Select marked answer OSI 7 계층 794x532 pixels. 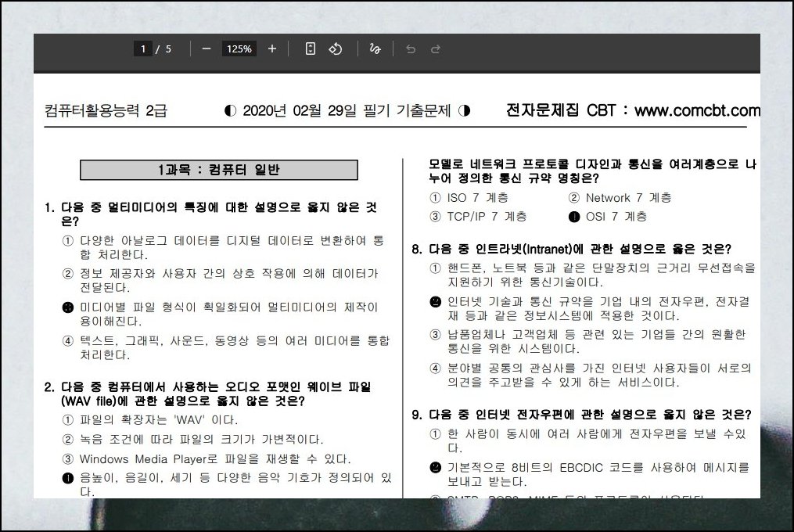pyautogui.click(x=608, y=217)
